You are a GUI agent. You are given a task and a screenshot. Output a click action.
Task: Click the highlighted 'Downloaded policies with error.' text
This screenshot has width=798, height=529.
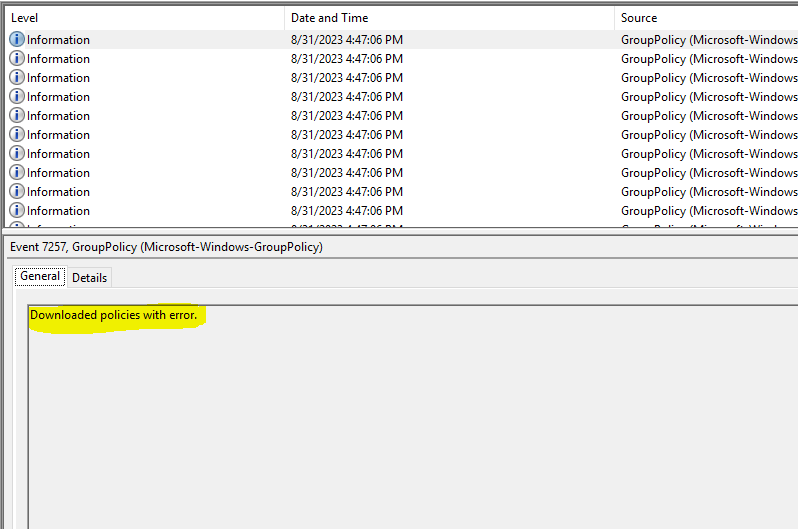114,315
